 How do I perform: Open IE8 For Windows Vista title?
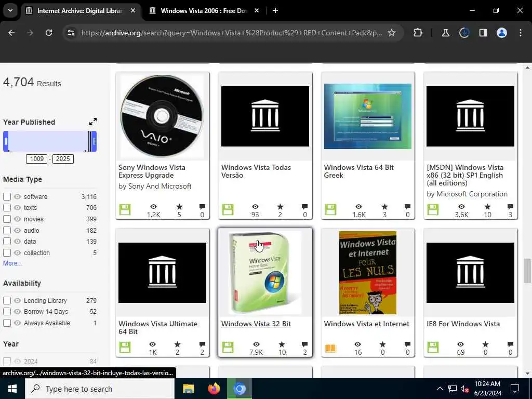463,324
